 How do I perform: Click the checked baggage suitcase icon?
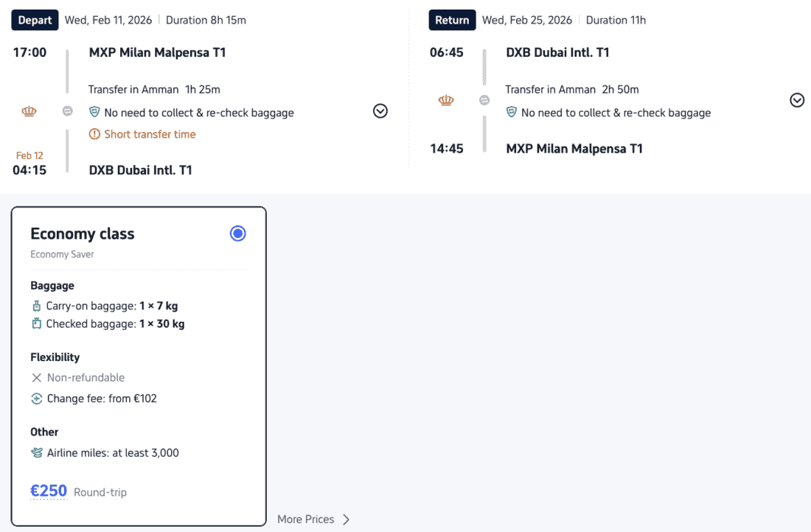pyautogui.click(x=37, y=323)
